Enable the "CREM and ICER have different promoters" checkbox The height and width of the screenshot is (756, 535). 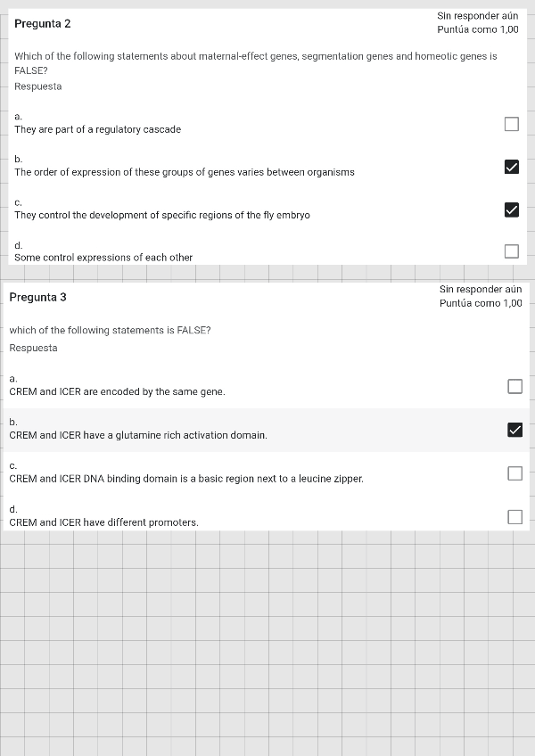pyautogui.click(x=514, y=517)
